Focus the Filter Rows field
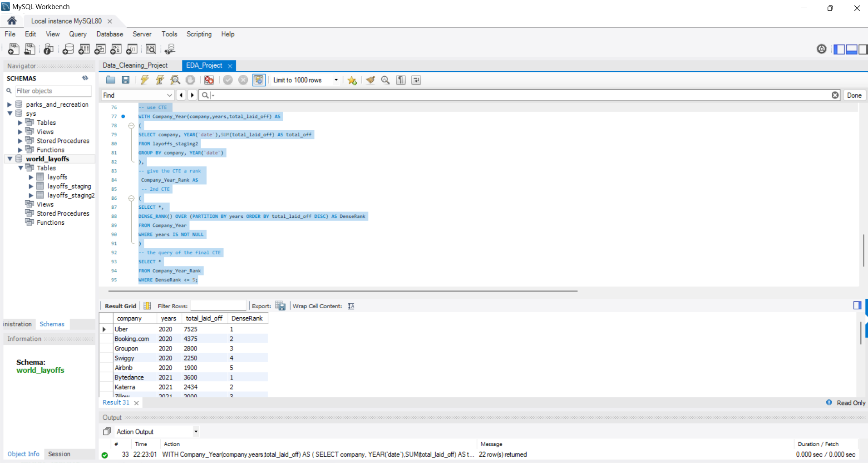 [x=218, y=306]
